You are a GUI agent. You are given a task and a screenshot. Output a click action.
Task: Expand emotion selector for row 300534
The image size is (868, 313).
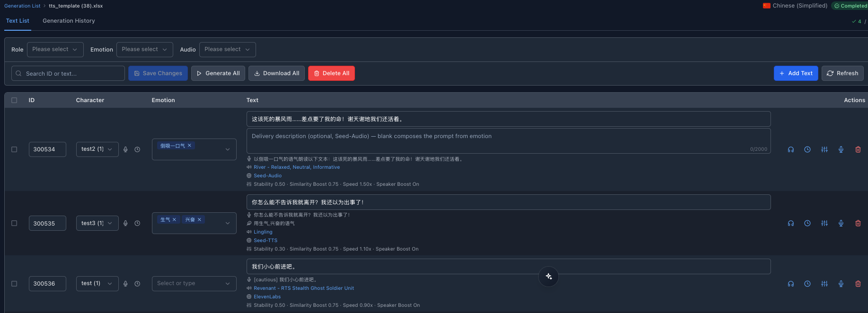[228, 149]
